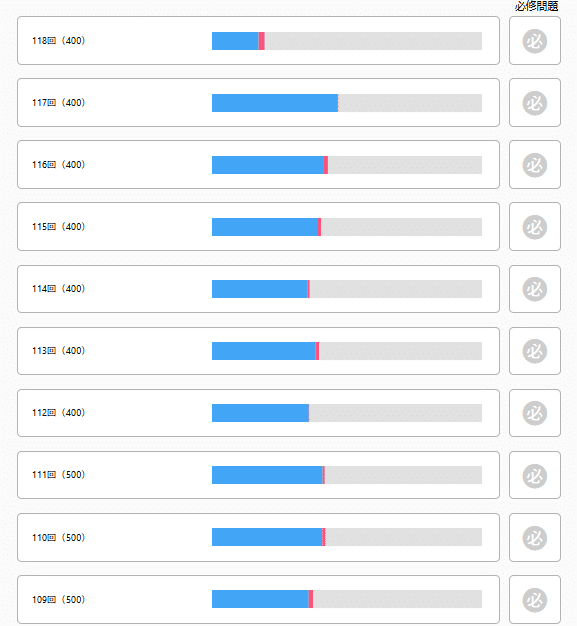
Task: Select the 115回 (400) label
Action: pyautogui.click(x=59, y=226)
